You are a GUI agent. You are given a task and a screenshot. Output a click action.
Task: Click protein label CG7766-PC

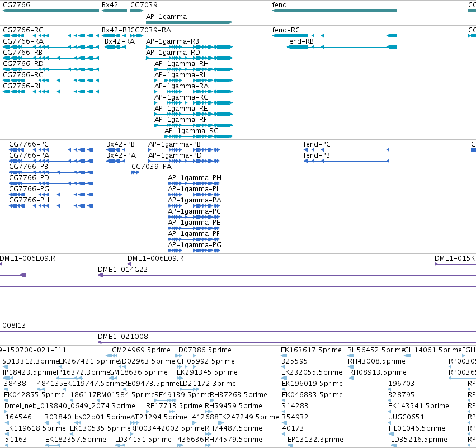tap(29, 144)
